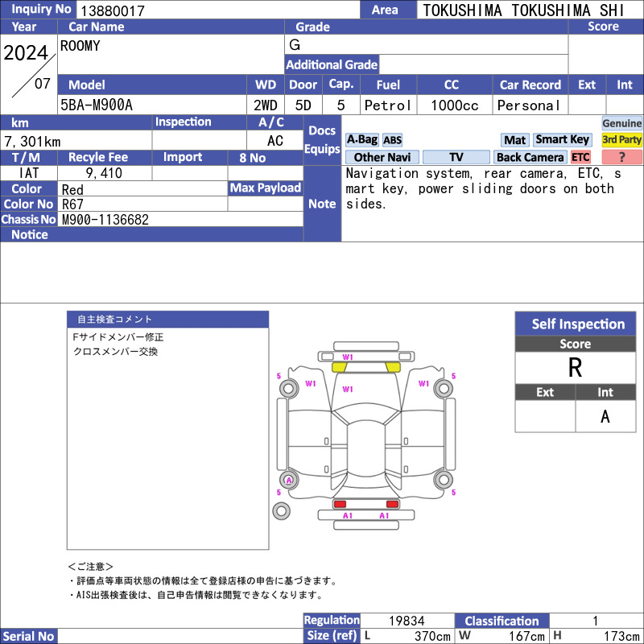Click the ＜ご注意＞ caution heading

90,567
